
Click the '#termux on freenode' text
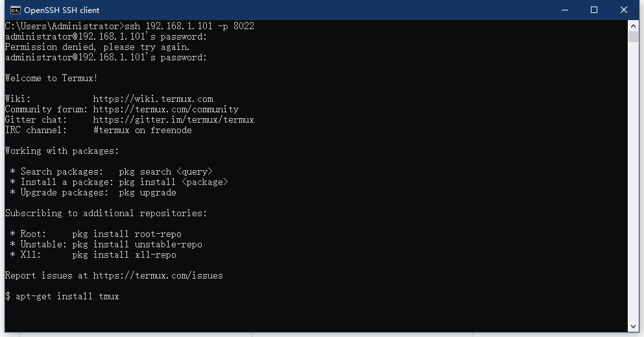point(142,131)
